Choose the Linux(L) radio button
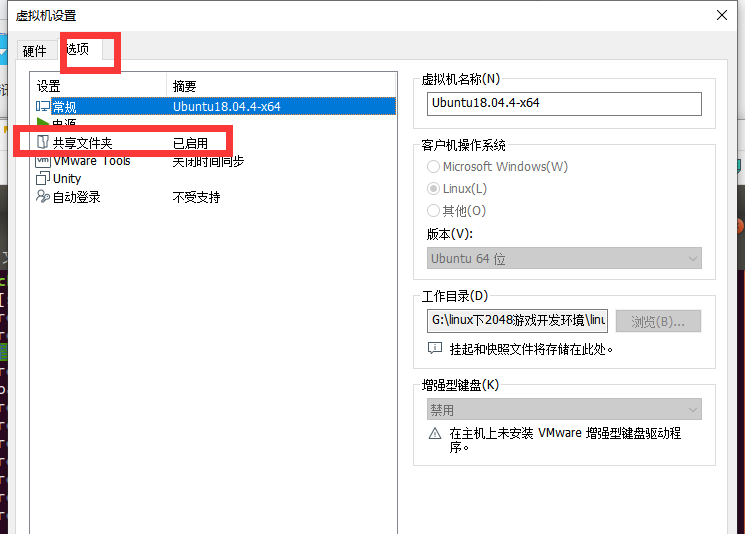The height and width of the screenshot is (534, 745). (433, 189)
